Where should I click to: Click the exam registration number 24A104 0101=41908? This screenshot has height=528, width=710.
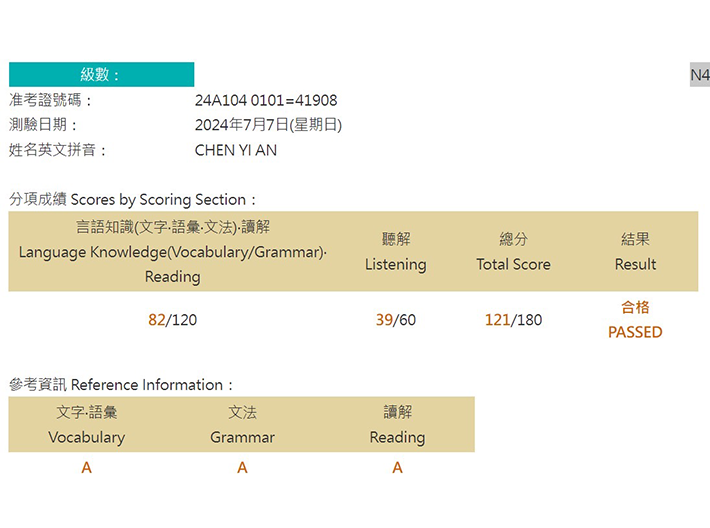coord(266,101)
